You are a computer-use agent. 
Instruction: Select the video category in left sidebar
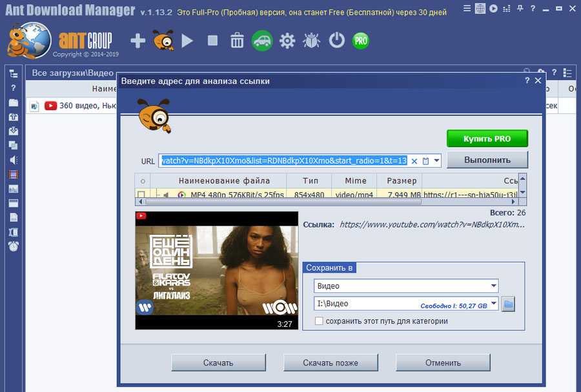pos(14,175)
